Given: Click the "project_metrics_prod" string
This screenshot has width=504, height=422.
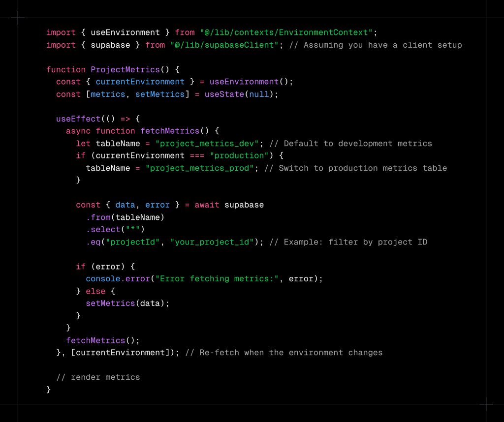Looking at the screenshot, I should pos(200,168).
